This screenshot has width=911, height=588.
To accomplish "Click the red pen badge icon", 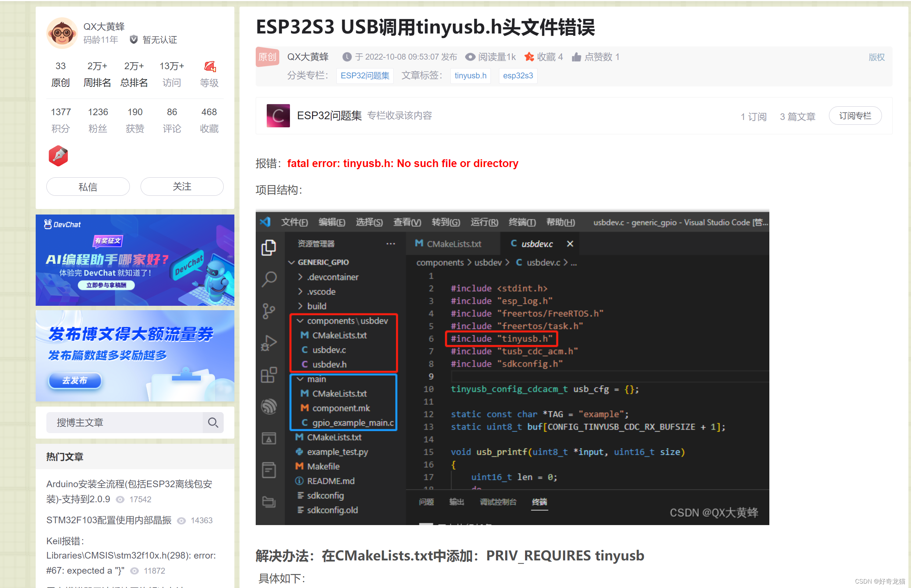I will 58,156.
